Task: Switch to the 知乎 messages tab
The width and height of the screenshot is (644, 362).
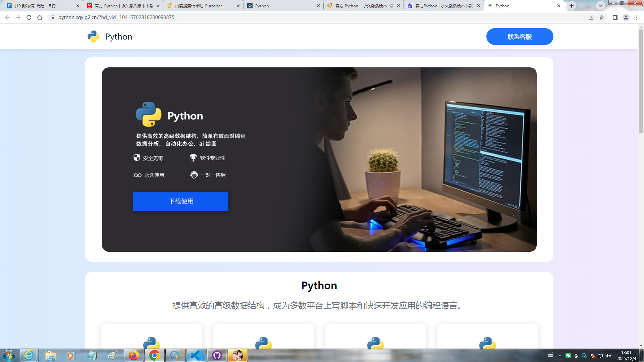Action: coord(40,6)
